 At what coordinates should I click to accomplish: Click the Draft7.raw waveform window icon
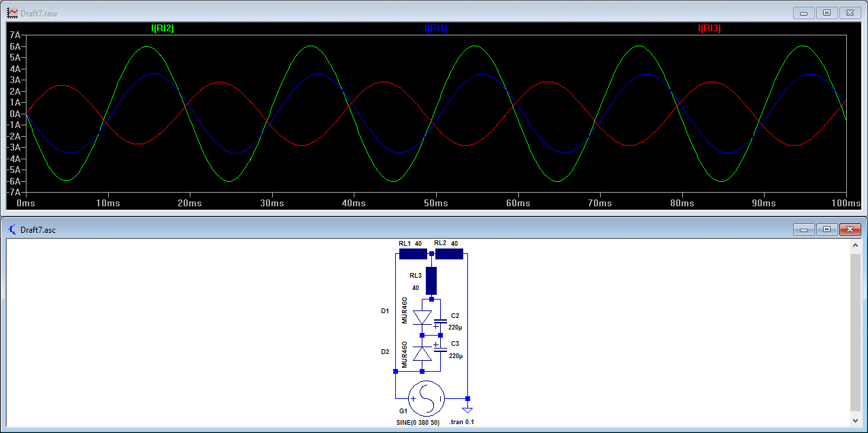pyautogui.click(x=12, y=13)
